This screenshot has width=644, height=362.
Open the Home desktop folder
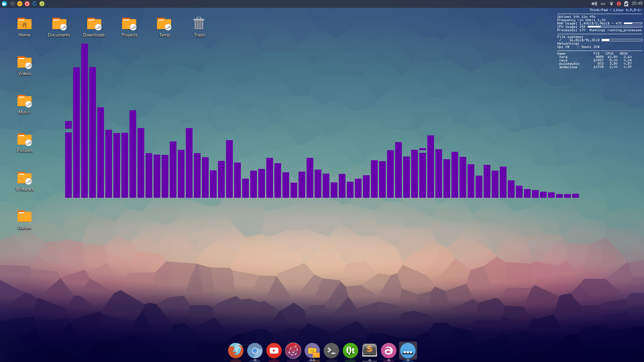(24, 27)
